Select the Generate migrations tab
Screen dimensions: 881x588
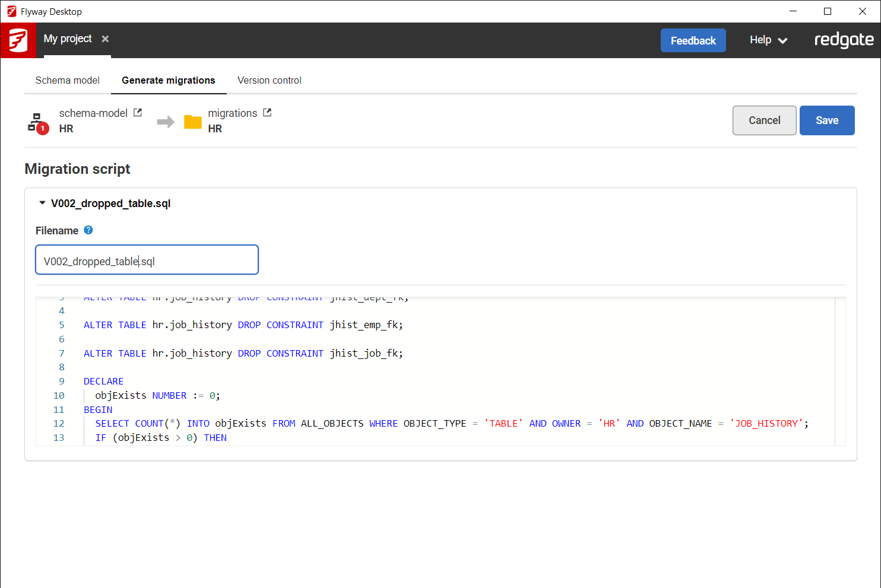coord(169,80)
